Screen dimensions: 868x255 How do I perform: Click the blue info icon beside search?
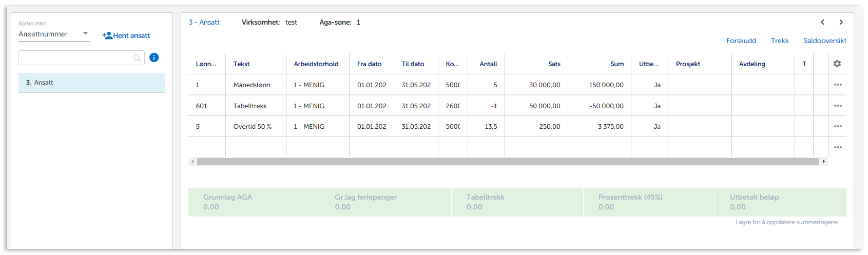click(x=154, y=57)
